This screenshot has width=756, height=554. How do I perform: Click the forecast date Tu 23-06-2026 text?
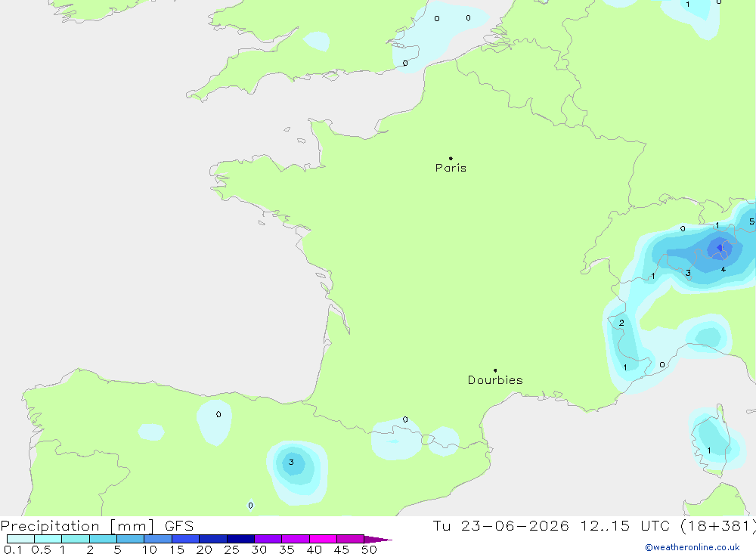click(500, 525)
